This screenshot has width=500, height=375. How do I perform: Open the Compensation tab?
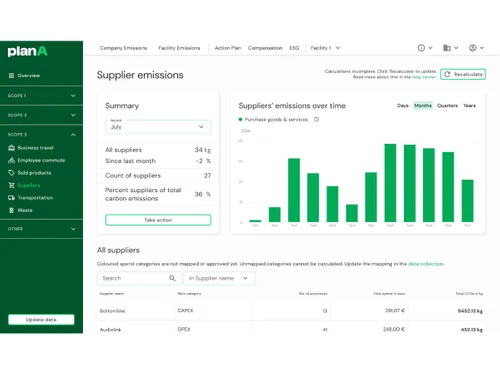pos(265,48)
